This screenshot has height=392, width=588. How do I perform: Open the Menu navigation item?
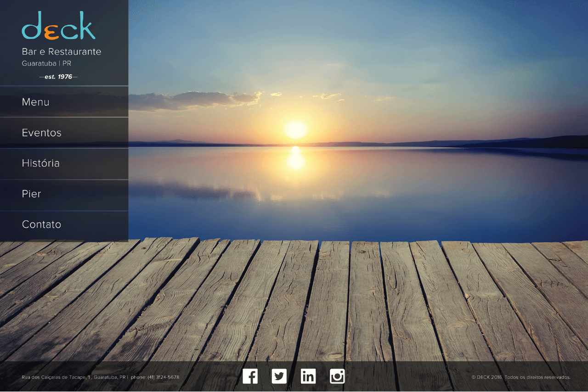pos(36,102)
